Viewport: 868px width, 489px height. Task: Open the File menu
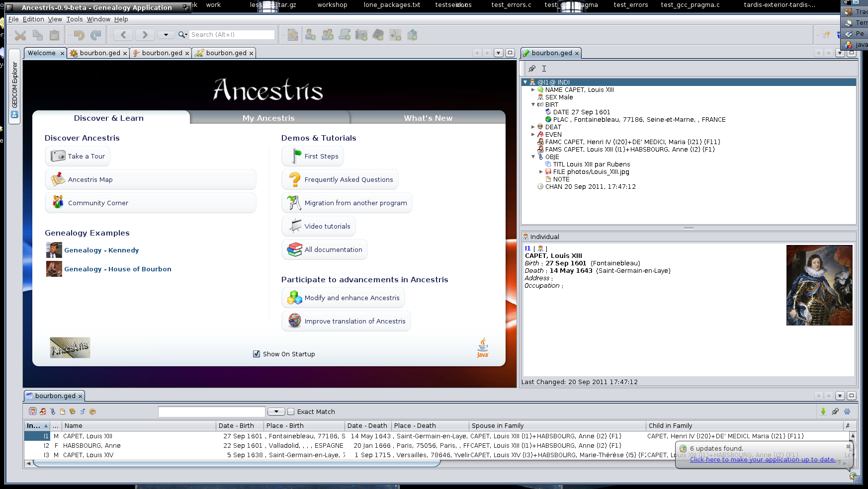13,19
